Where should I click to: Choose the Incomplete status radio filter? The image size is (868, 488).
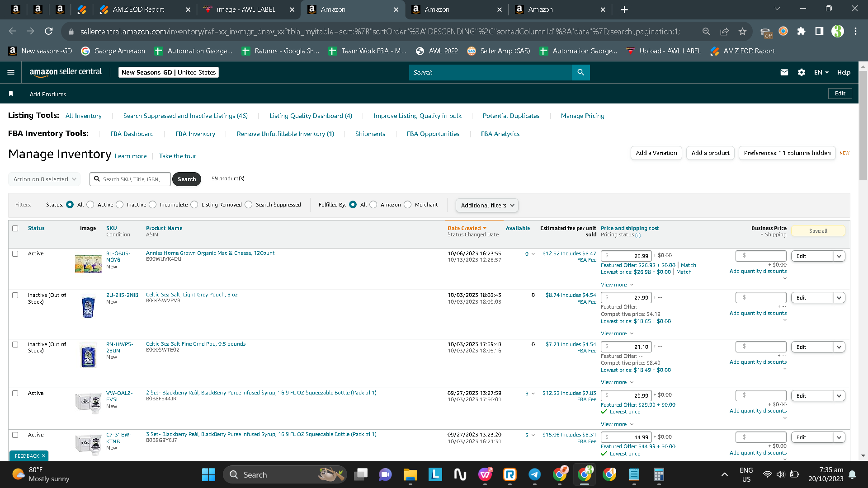(153, 205)
